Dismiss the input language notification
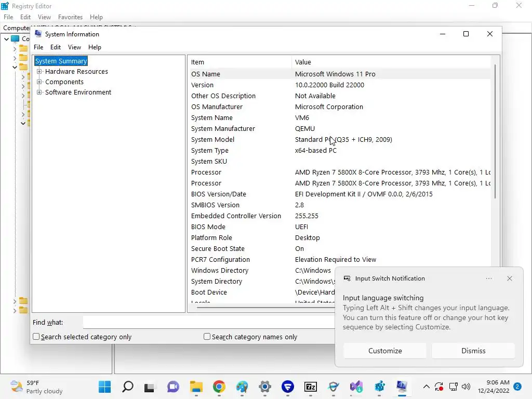Screen dimensions: 532x399 coord(473,351)
